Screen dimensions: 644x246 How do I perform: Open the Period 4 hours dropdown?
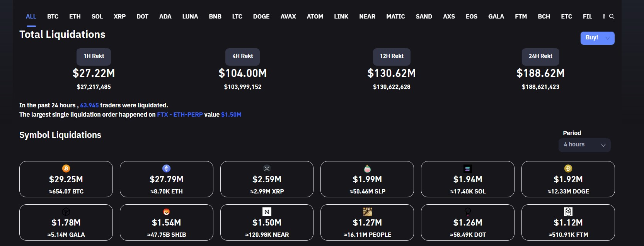pos(584,145)
